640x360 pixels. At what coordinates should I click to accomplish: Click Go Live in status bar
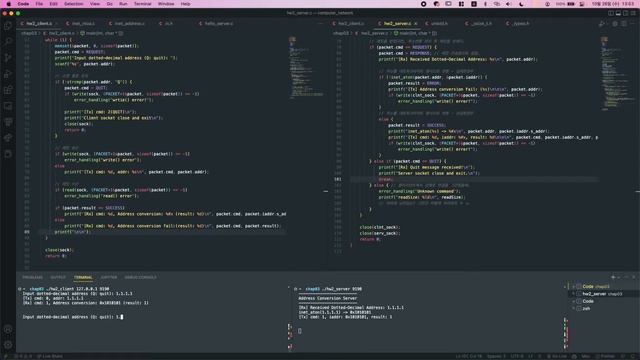[x=556, y=356]
